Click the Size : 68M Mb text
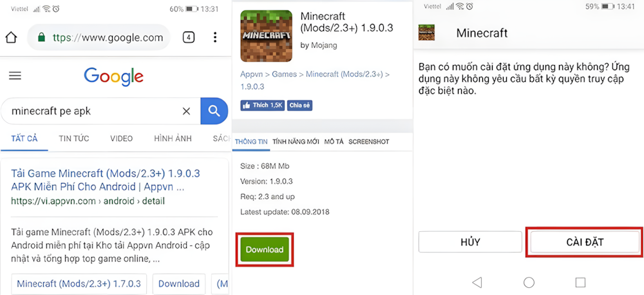The image size is (644, 295). pos(265,166)
